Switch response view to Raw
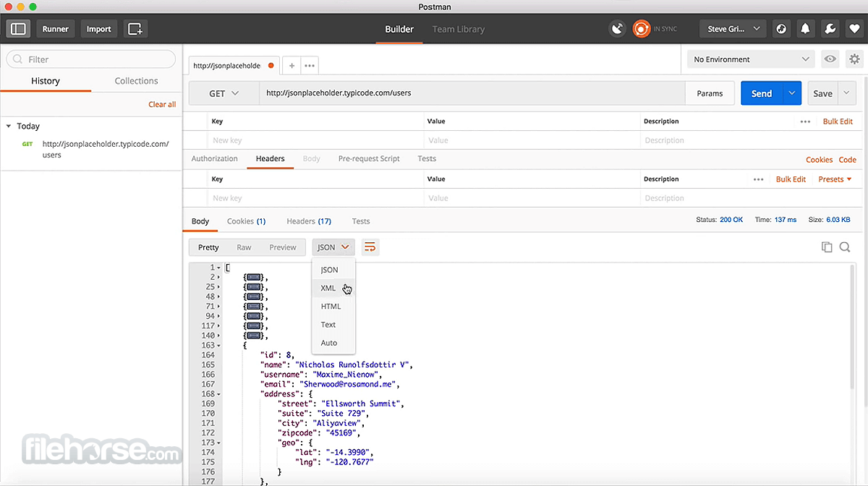The image size is (868, 486). pos(244,247)
